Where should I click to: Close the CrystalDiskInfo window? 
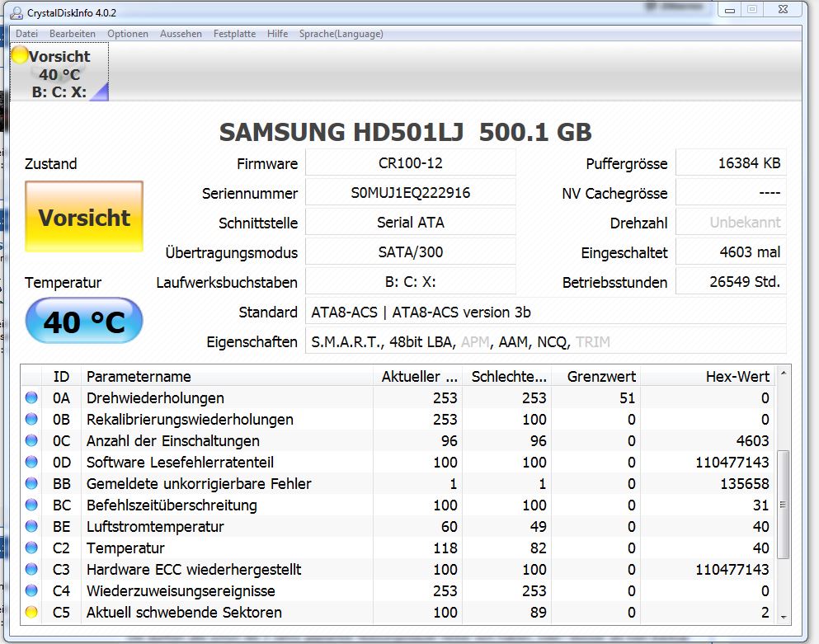pos(783,10)
